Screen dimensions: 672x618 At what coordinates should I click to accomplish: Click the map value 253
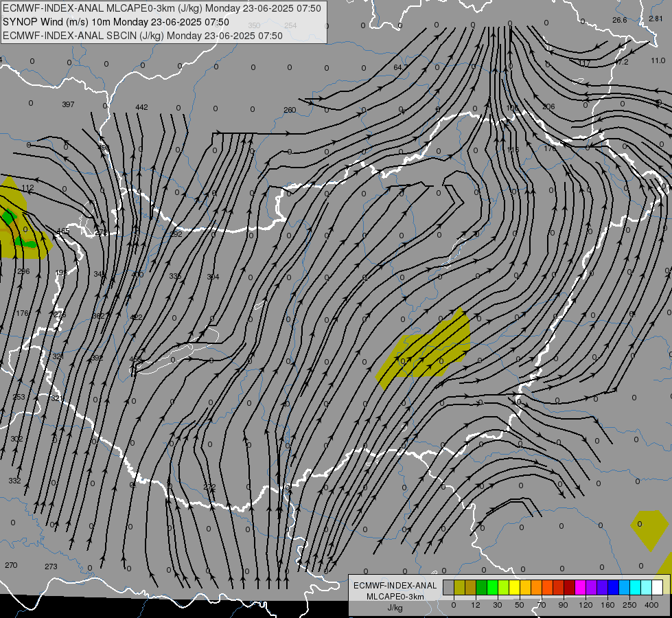(x=19, y=397)
